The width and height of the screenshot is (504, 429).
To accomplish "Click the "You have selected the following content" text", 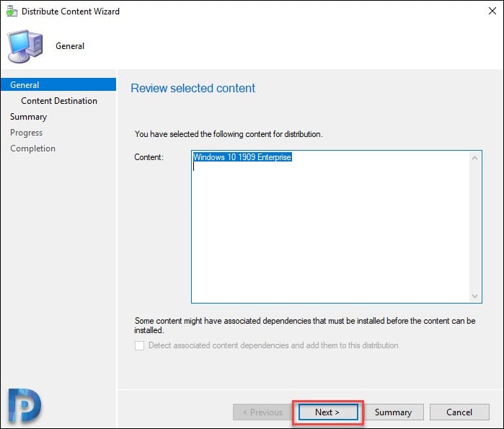I will 229,134.
